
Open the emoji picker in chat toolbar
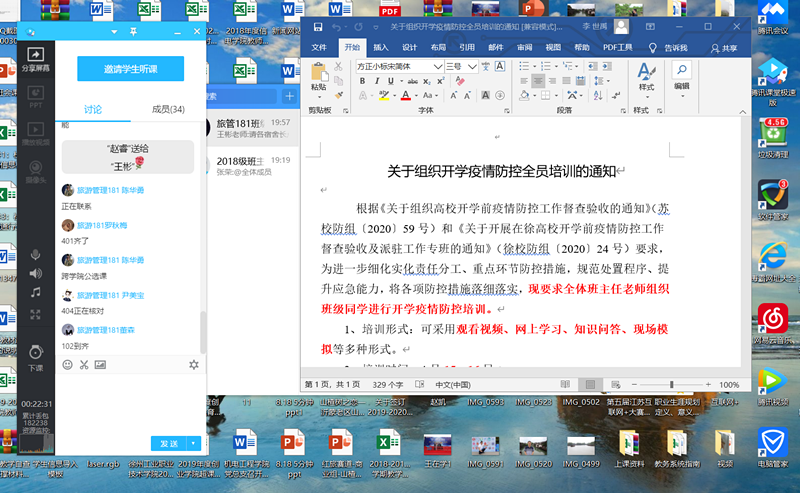[x=68, y=365]
